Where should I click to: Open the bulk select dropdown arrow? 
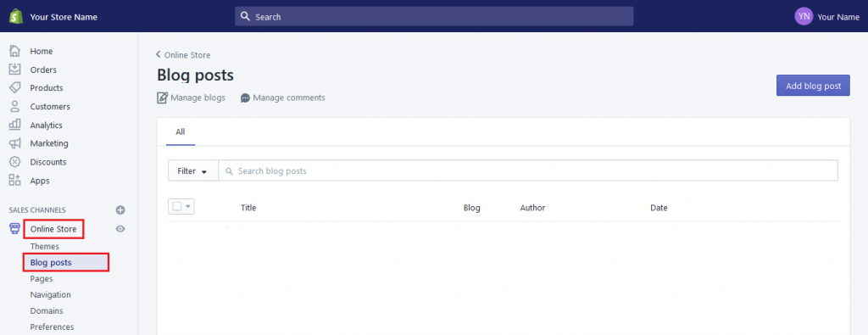pyautogui.click(x=188, y=207)
